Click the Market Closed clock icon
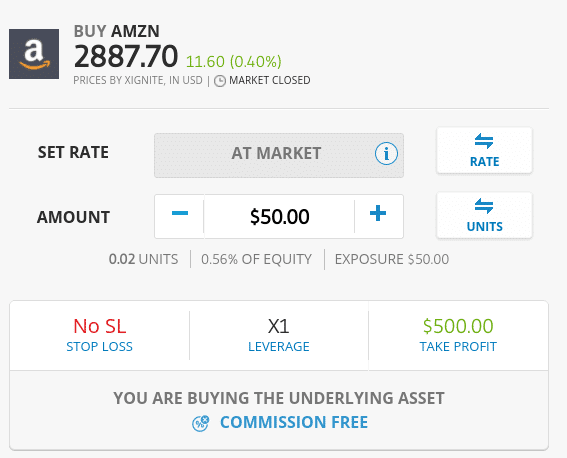 click(x=220, y=81)
